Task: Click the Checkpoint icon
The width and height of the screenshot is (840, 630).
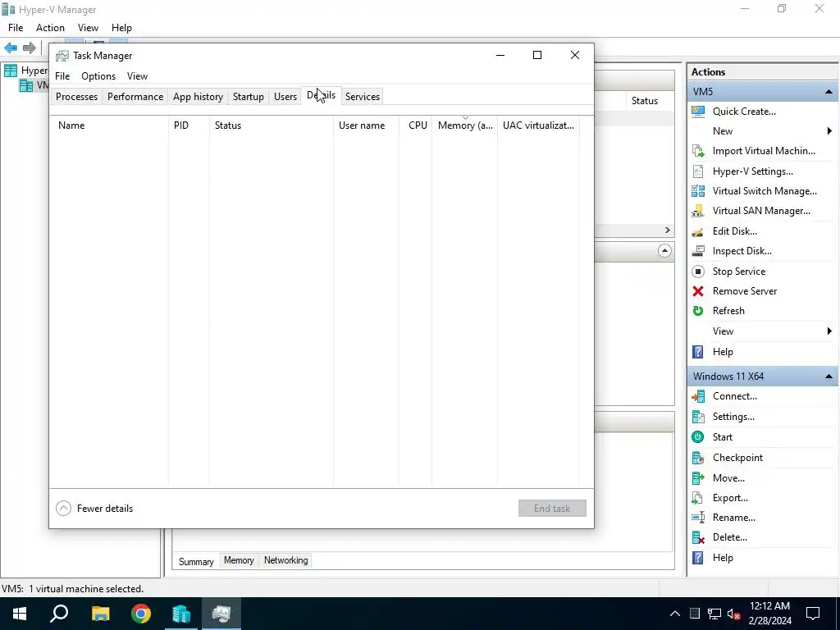Action: tap(698, 458)
